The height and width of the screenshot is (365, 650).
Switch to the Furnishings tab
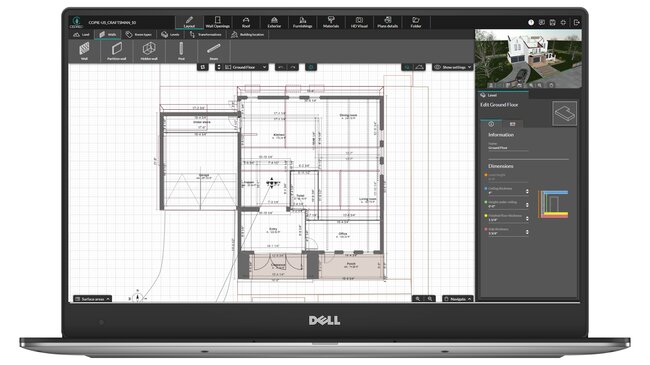coord(303,22)
